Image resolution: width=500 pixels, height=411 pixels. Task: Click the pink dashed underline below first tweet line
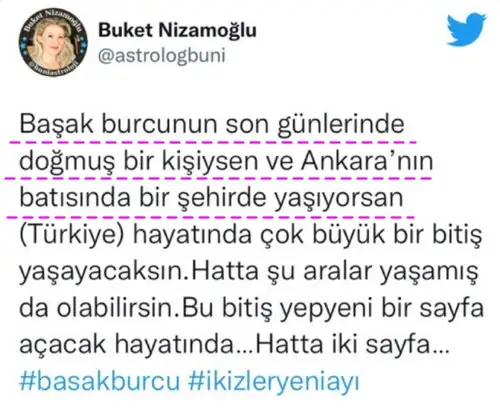[213, 142]
